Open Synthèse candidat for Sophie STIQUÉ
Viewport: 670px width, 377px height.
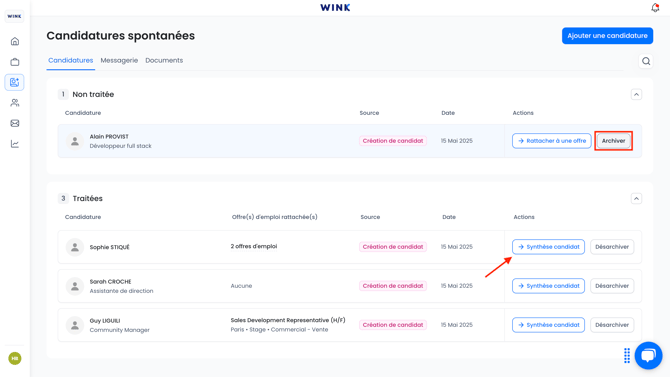pyautogui.click(x=548, y=247)
